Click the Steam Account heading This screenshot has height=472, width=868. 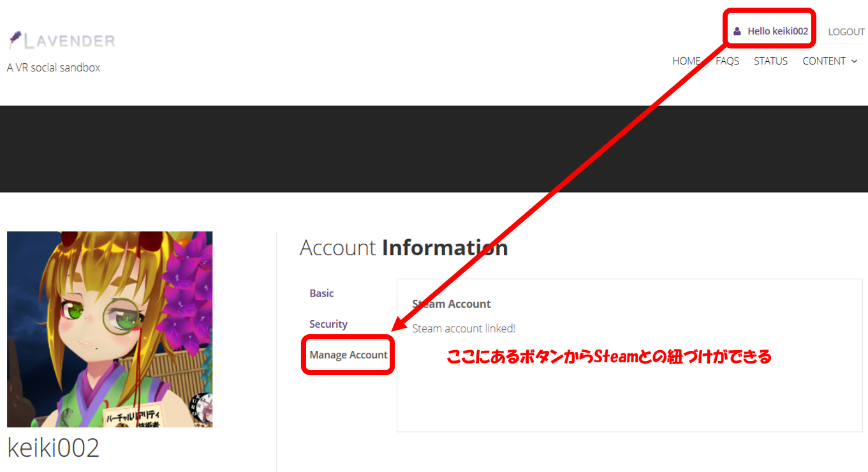tap(452, 304)
